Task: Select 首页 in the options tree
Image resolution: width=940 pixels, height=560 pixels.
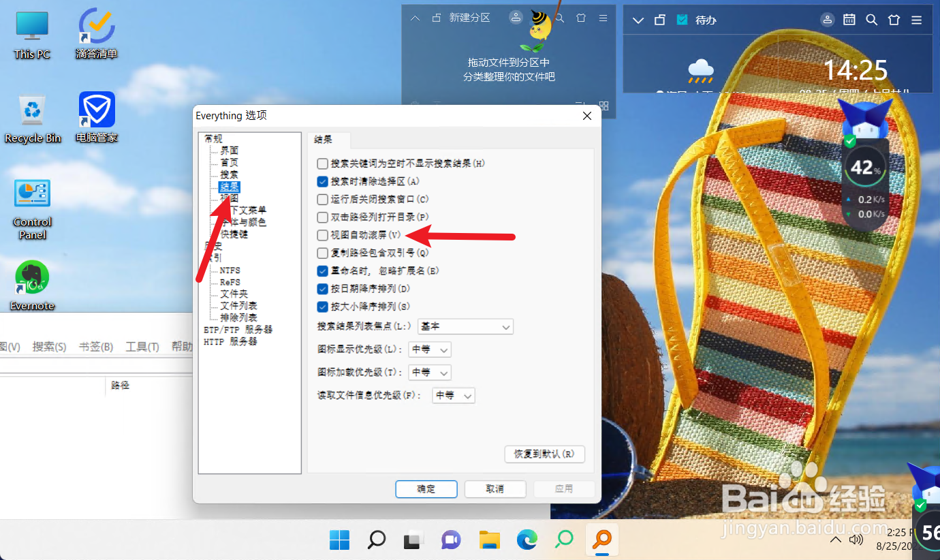Action: pyautogui.click(x=230, y=163)
